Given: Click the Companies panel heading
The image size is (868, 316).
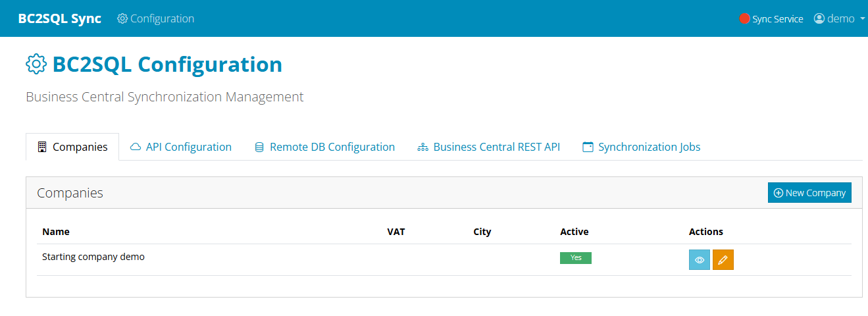Looking at the screenshot, I should [70, 193].
